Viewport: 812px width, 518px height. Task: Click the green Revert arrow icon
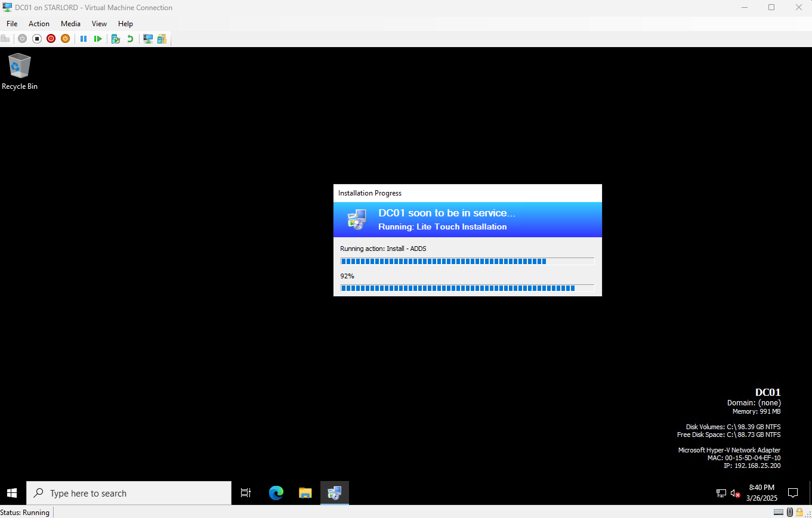[x=130, y=39]
